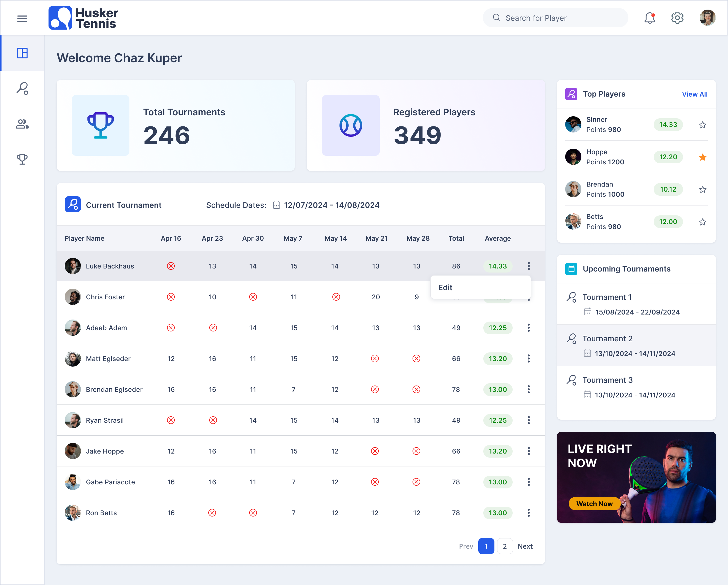Screen dimensions: 728x585
Task: Go to page 2
Action: point(505,546)
